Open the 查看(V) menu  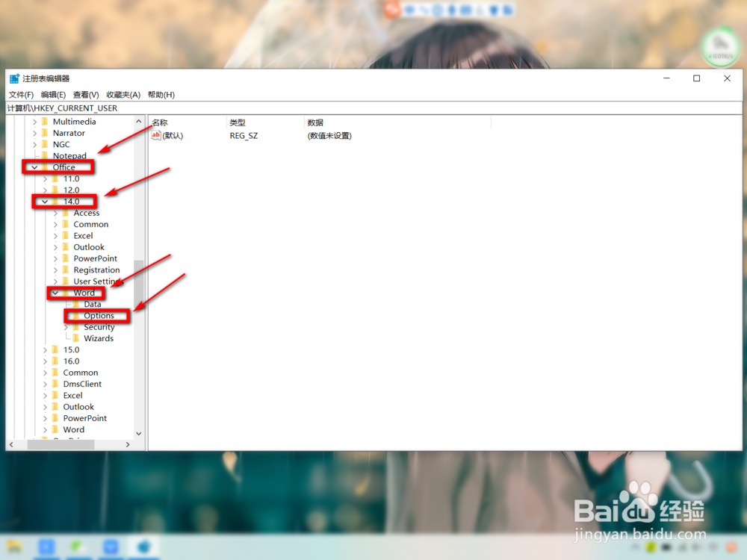[84, 94]
